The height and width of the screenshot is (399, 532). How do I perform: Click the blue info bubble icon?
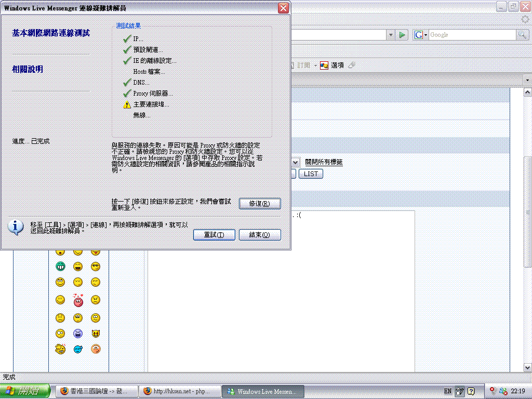coord(16,227)
